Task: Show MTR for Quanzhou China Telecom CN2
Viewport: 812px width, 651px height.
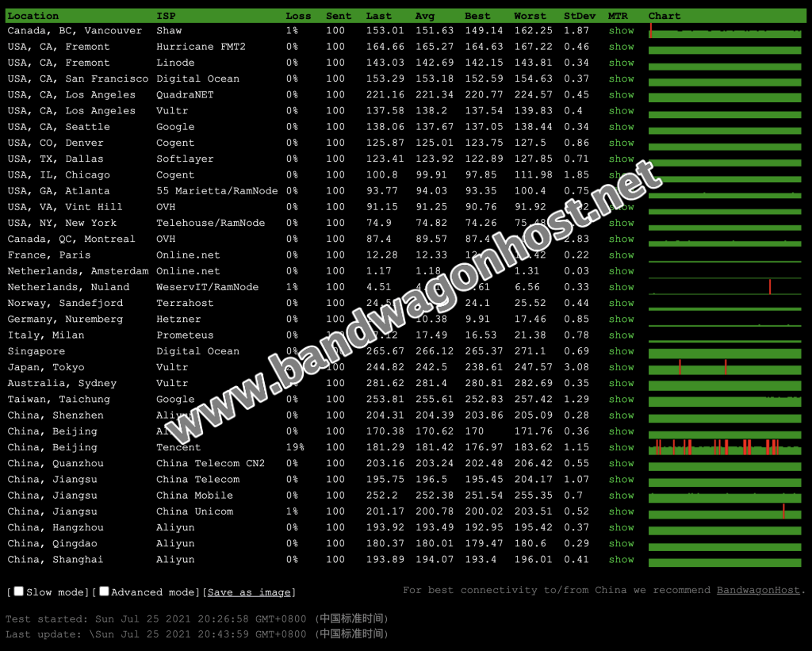Action: tap(621, 463)
